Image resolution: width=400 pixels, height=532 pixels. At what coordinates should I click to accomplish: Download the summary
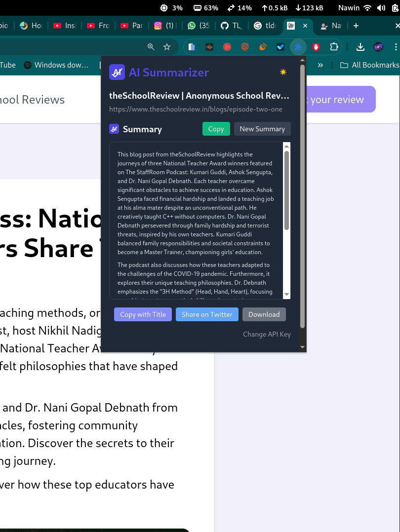tap(264, 314)
